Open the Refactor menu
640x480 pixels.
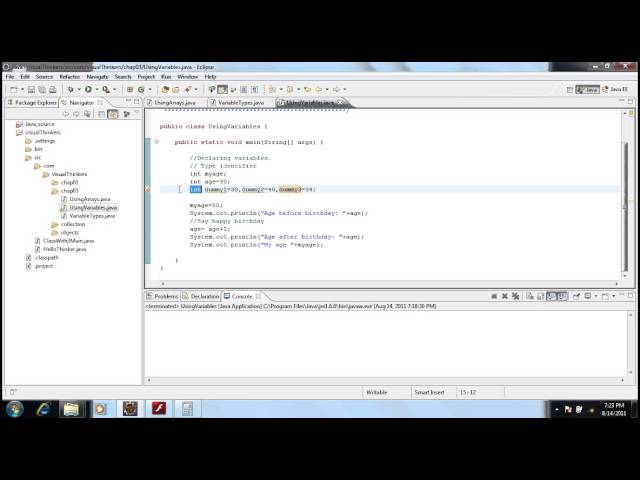tap(70, 77)
